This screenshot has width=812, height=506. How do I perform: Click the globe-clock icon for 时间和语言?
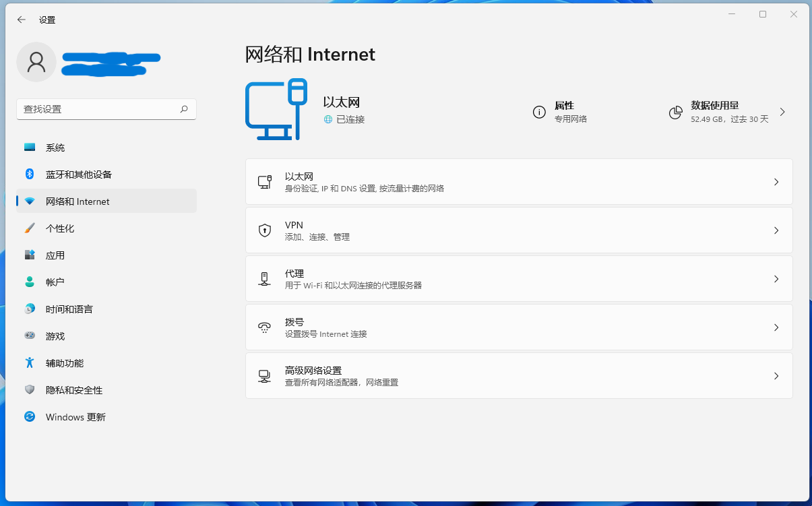coord(30,309)
